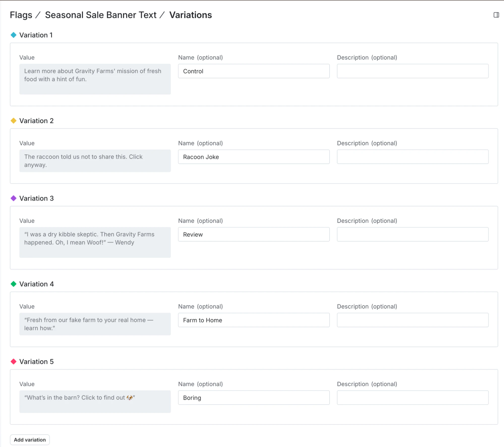
Task: Click the green diamond icon beside Variation 4
Action: click(x=13, y=284)
